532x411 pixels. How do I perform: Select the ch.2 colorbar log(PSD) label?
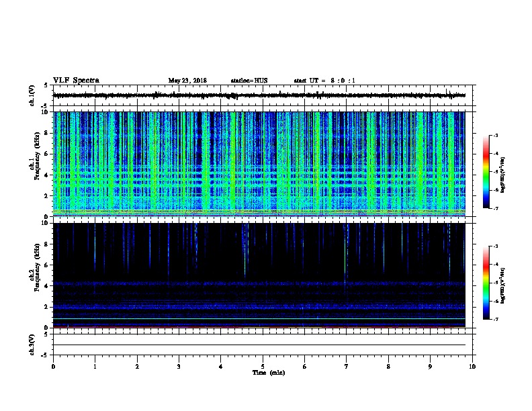pyautogui.click(x=503, y=285)
